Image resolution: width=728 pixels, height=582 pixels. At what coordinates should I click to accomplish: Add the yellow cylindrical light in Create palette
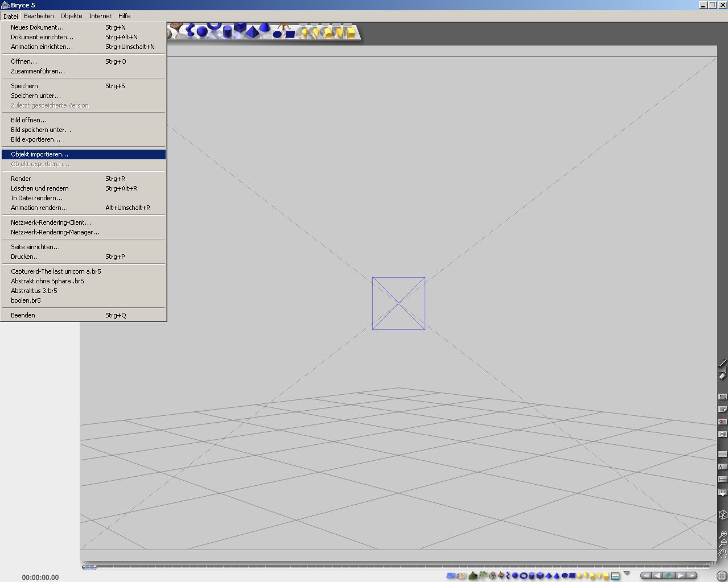pyautogui.click(x=328, y=32)
